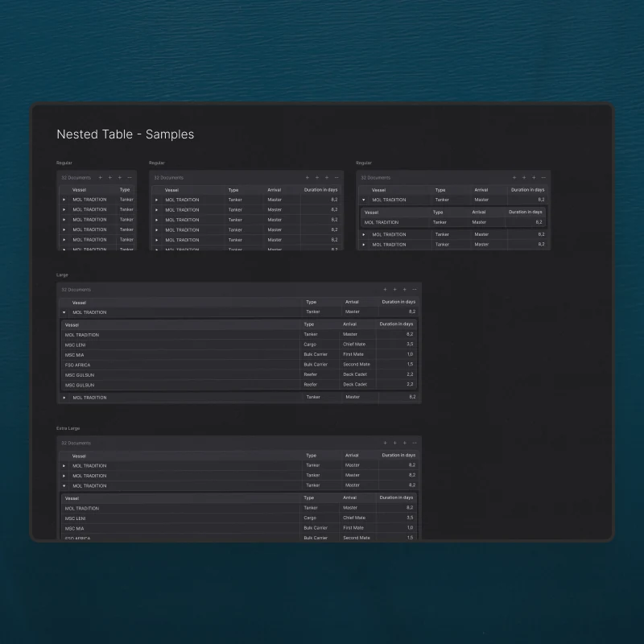Image resolution: width=644 pixels, height=644 pixels.
Task: Select MSC MIA row in Extra Large nested table
Action: coord(239,528)
